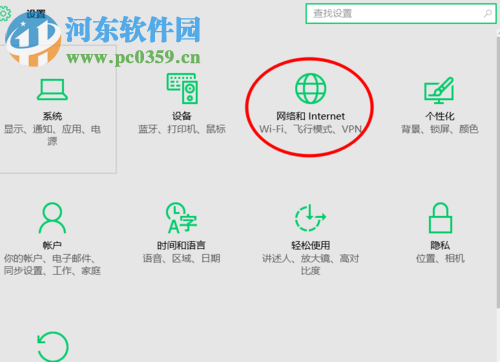Image resolution: width=500 pixels, height=362 pixels.
Task: Click the 查找设置 search field
Action: pos(401,13)
